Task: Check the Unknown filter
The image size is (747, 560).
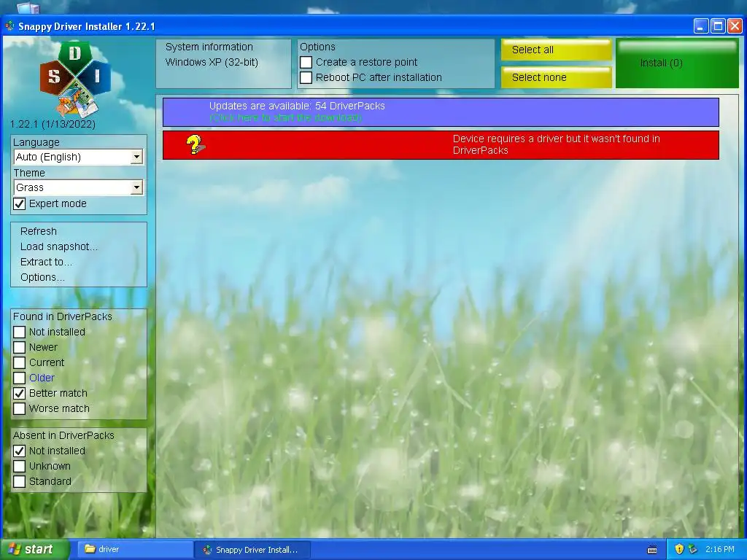Action: pos(20,466)
